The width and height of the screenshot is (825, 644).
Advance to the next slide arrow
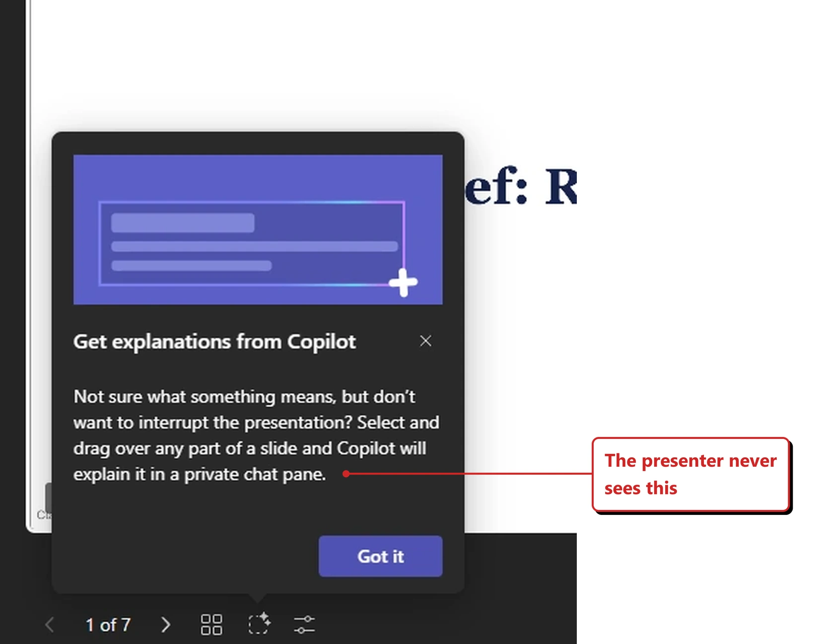(166, 625)
